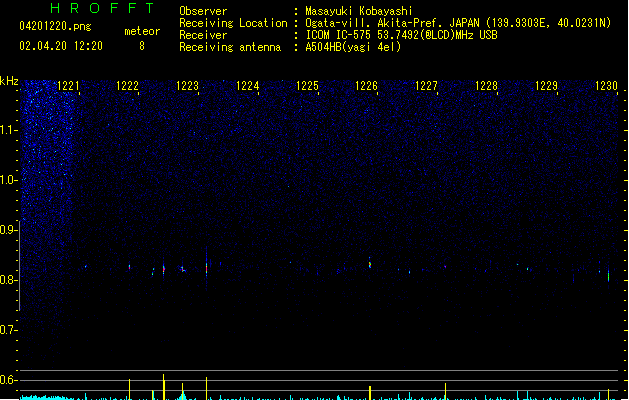Click the 1227 time axis label
Viewport: 629px width, 400px height.
pyautogui.click(x=426, y=86)
